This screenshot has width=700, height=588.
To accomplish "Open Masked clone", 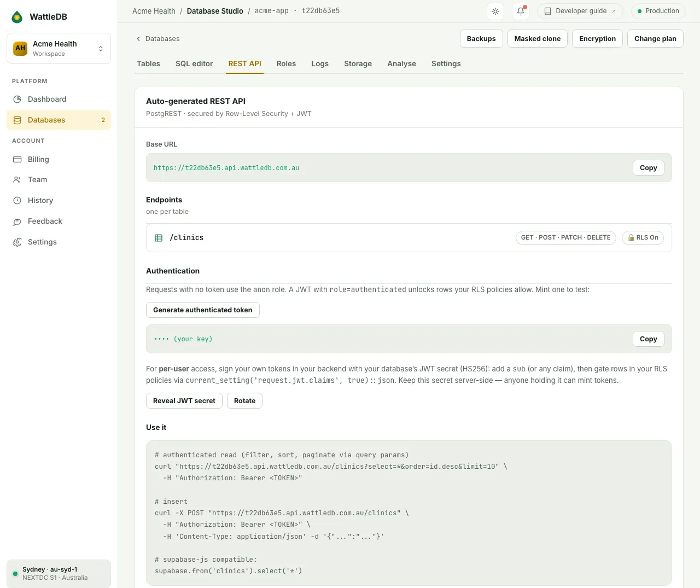I will tap(538, 39).
